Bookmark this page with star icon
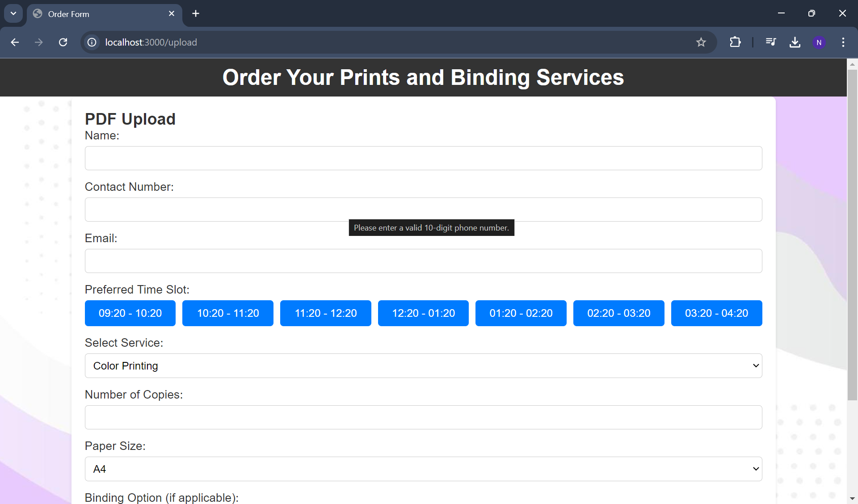Image resolution: width=858 pixels, height=504 pixels. click(701, 42)
